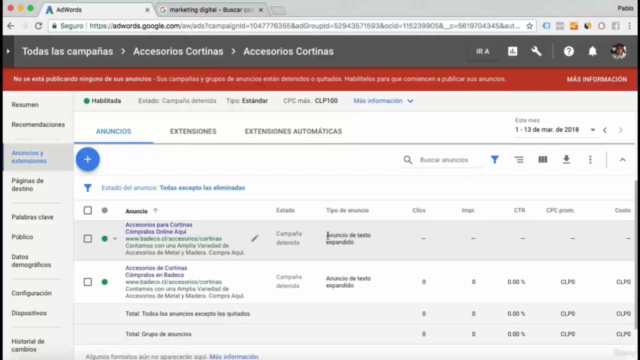Click the pencil edit icon for first ad
This screenshot has width=640, height=360.
[255, 238]
